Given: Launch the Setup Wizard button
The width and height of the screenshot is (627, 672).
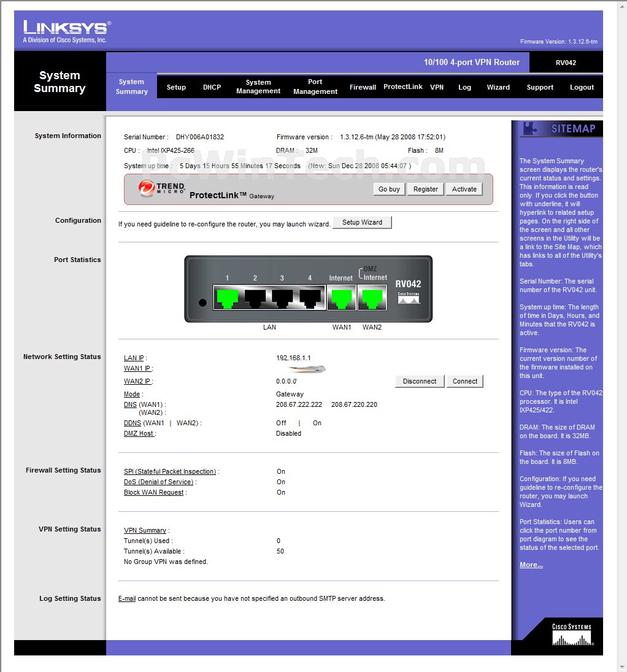Looking at the screenshot, I should [362, 222].
